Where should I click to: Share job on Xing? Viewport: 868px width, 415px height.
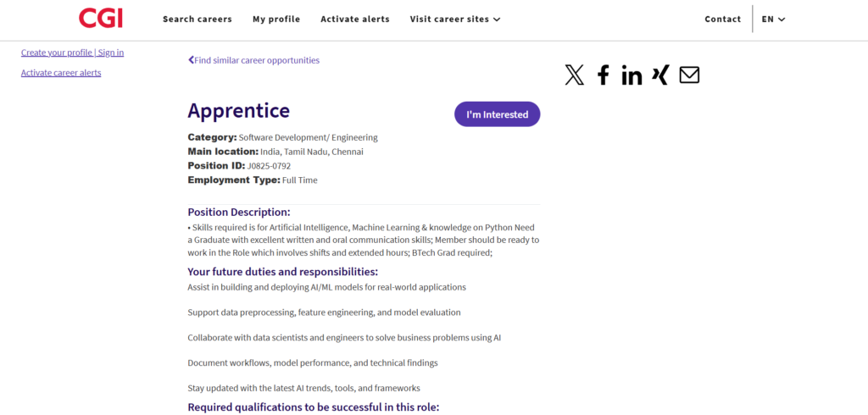pyautogui.click(x=660, y=75)
